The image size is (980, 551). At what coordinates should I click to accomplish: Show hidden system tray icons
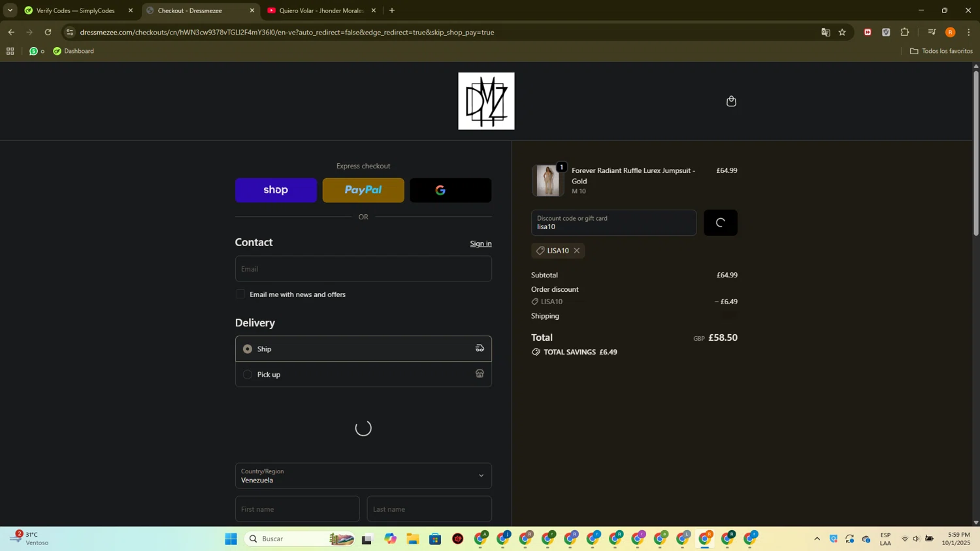pyautogui.click(x=817, y=539)
